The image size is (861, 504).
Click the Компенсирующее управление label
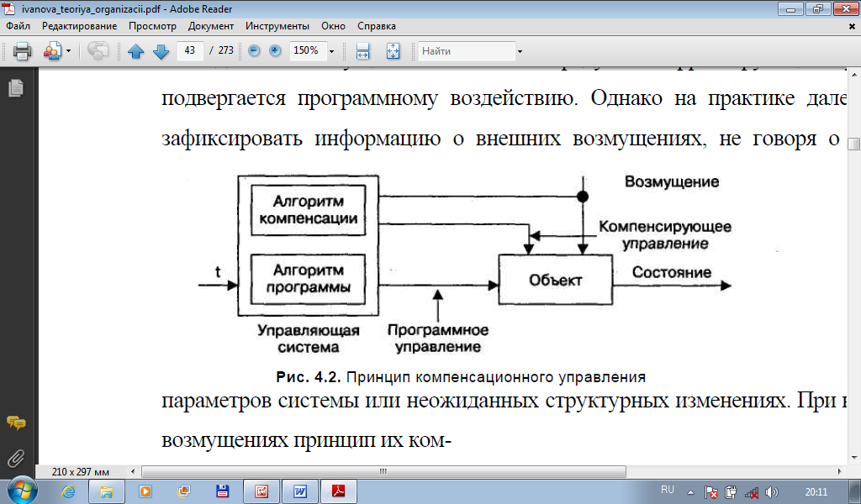(665, 234)
